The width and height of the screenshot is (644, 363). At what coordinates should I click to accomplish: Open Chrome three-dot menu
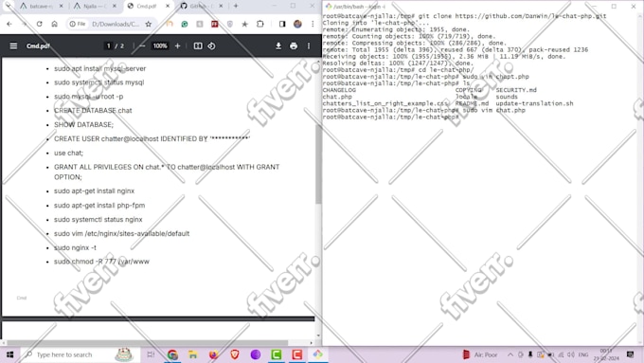pyautogui.click(x=313, y=24)
